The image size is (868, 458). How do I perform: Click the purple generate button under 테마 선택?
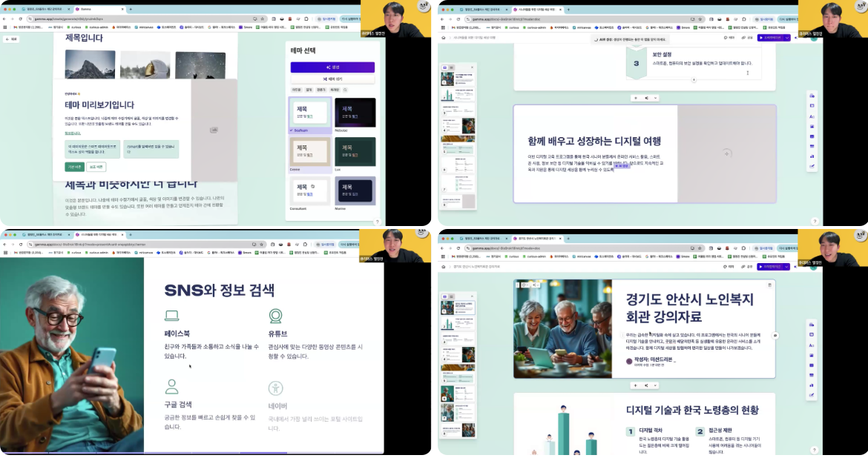pyautogui.click(x=332, y=67)
